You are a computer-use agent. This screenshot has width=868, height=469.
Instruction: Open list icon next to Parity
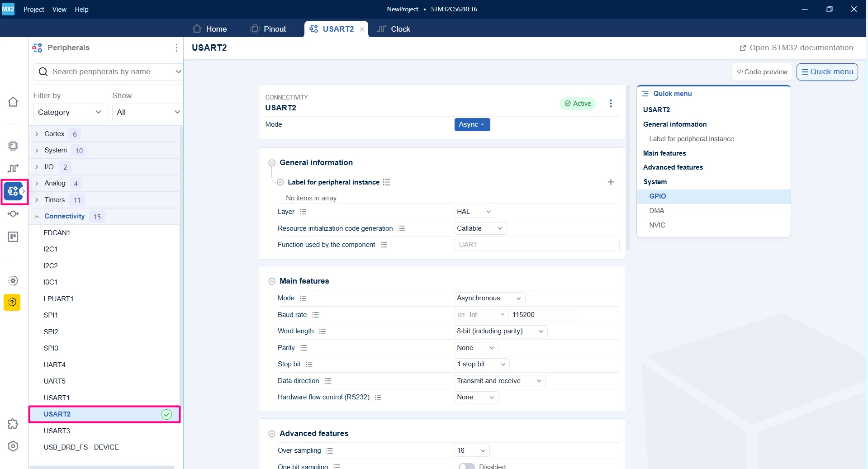[304, 348]
